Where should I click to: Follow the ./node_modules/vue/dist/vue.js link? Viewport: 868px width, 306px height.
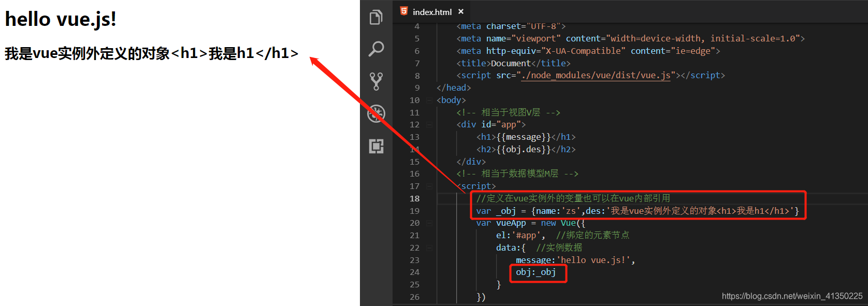coord(596,76)
